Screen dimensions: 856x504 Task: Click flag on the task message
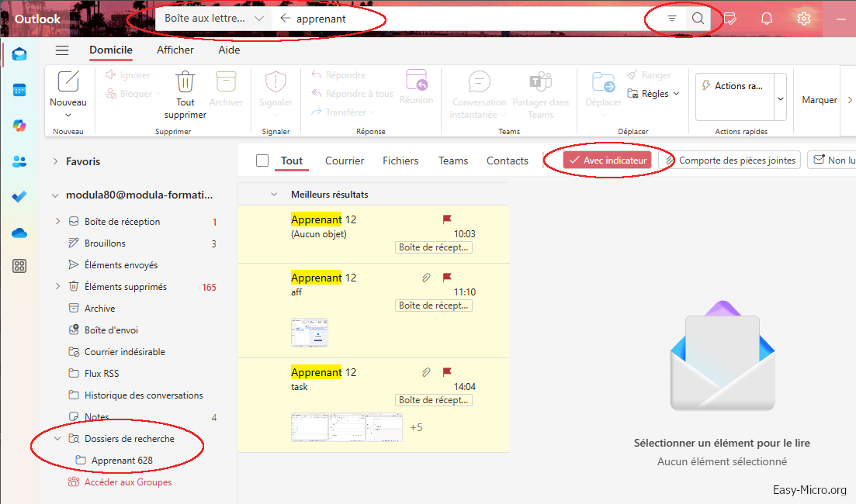(447, 372)
